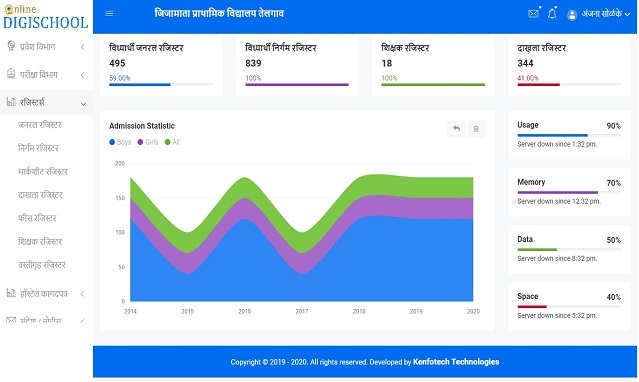Click the परीक्षा विभाग building icon in sidebar
The image size is (639, 382).
[x=11, y=74]
